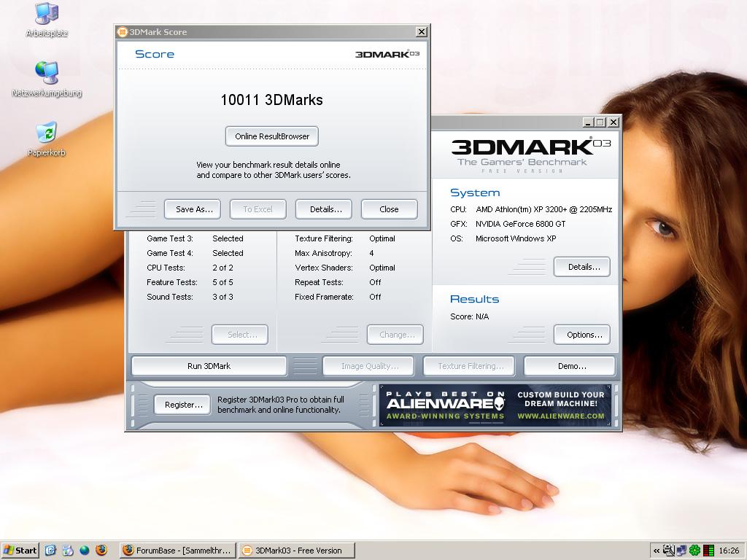Click the Fixed Framerate: Off setting
This screenshot has height=560, width=747.
point(338,297)
